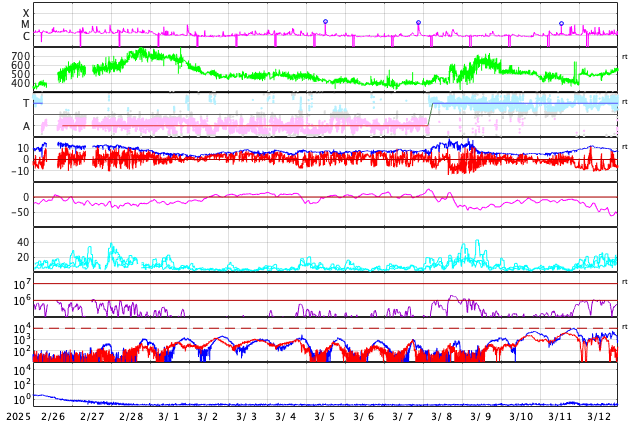Click the '3/10' date label

522,416
